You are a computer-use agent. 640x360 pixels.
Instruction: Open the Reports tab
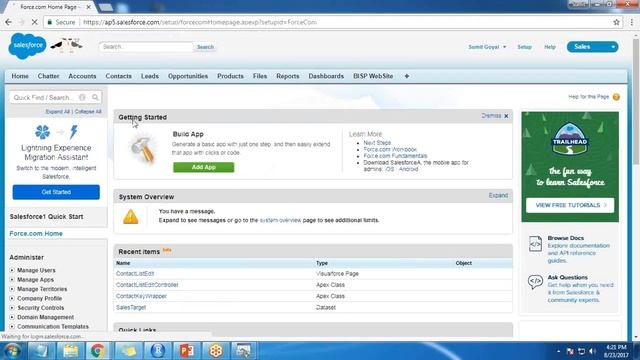(x=287, y=76)
